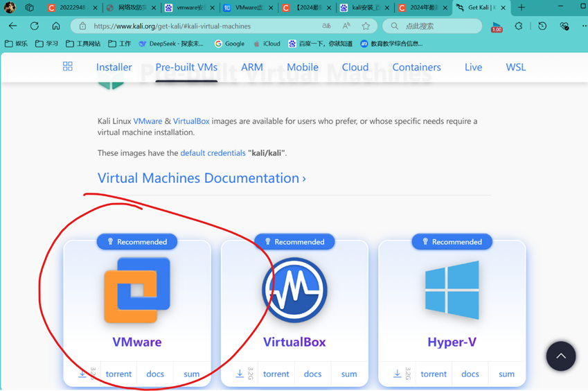This screenshot has width=588, height=391.
Task: Select ARM in page navigation
Action: [x=252, y=67]
